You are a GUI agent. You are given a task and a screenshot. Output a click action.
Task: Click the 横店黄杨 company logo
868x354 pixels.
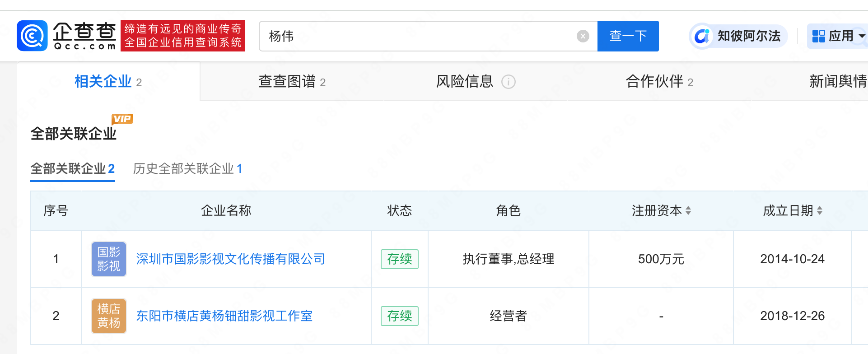(x=109, y=316)
